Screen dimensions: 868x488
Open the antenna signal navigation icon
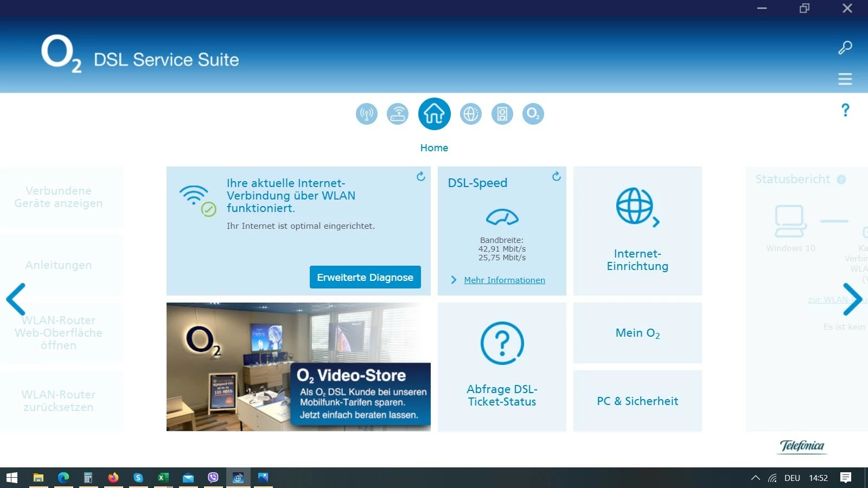(367, 114)
